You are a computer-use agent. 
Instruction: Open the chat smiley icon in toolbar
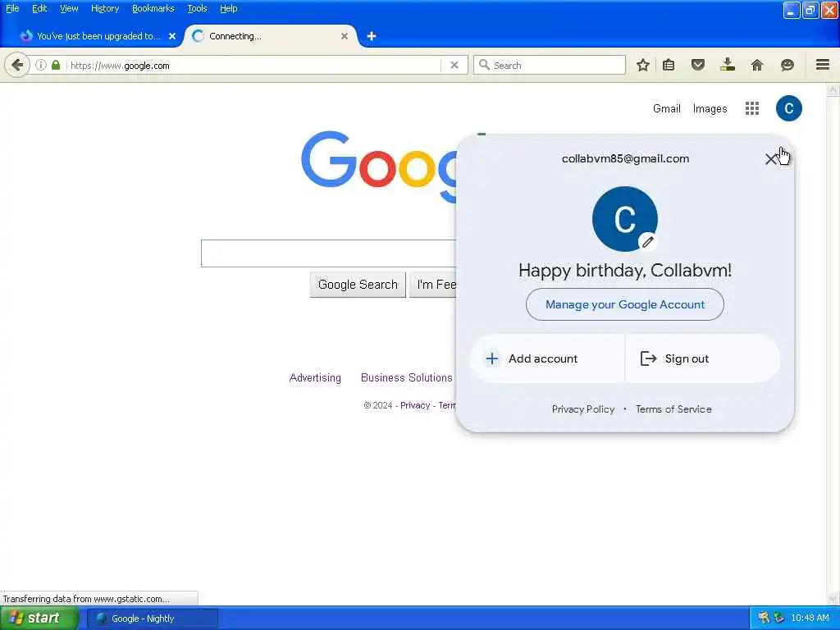coord(787,65)
